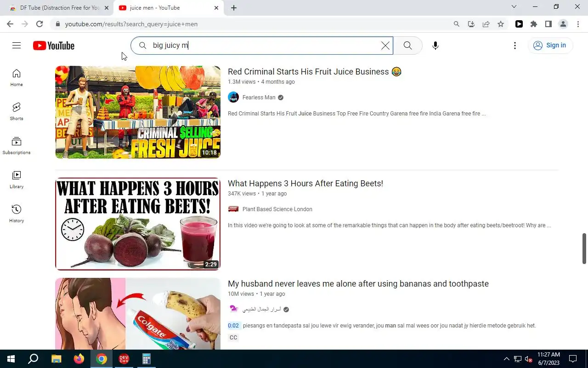Close the DF Tube tab
The image size is (588, 368).
click(107, 8)
